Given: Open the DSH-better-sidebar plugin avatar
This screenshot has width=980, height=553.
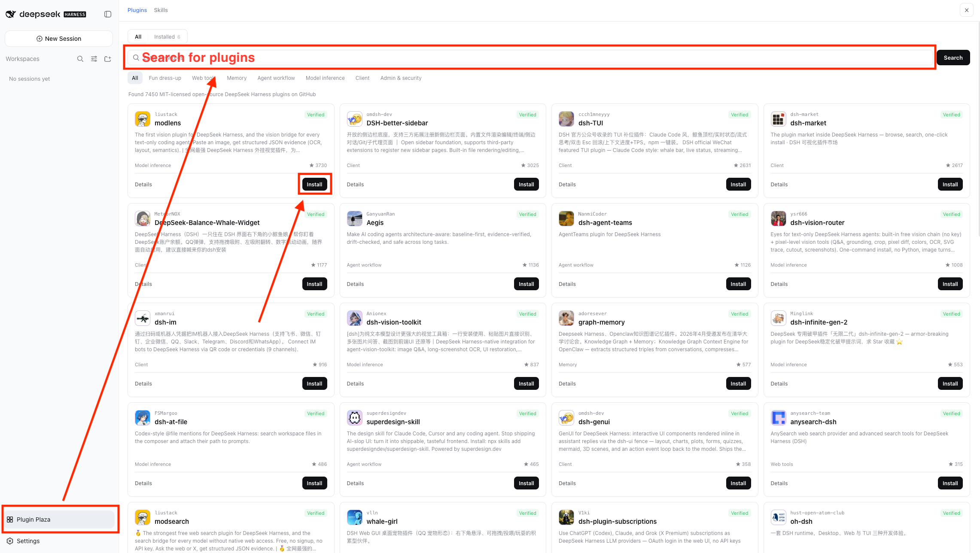Looking at the screenshot, I should point(355,119).
